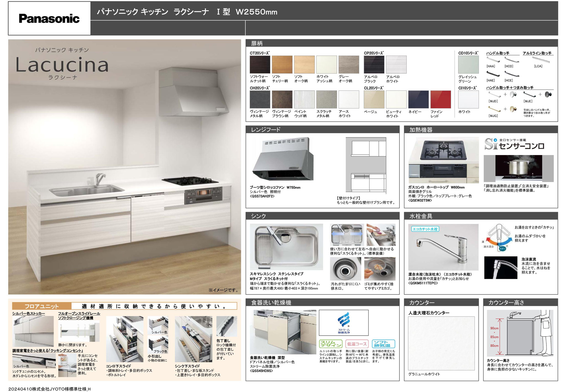566x392 pixels.
Task: Click the エコカチット水栓 label badge
Action: coord(425,229)
